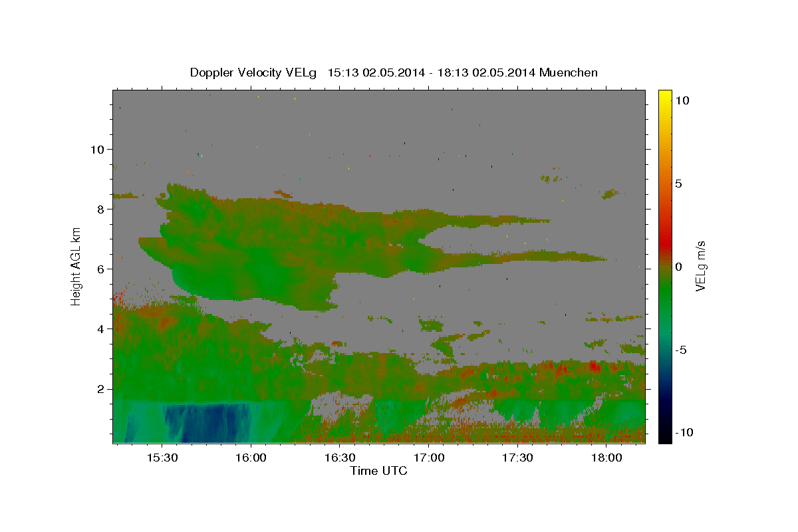
Task: Click the 'VELg m/s' colorbar label
Action: pos(700,266)
